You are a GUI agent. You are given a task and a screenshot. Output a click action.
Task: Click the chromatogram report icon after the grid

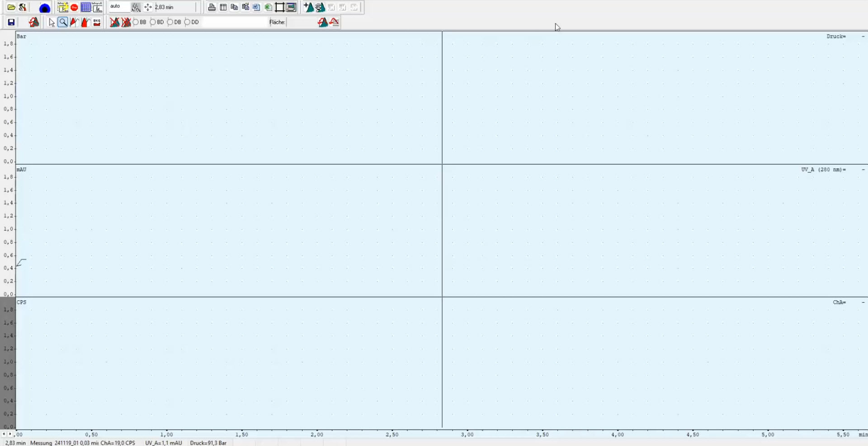coord(97,7)
